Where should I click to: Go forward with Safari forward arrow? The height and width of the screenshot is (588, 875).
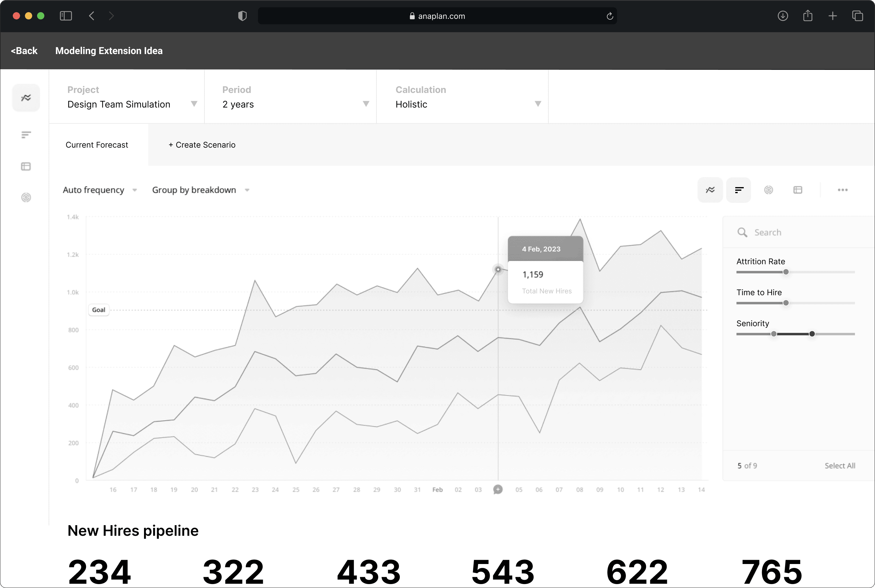111,16
